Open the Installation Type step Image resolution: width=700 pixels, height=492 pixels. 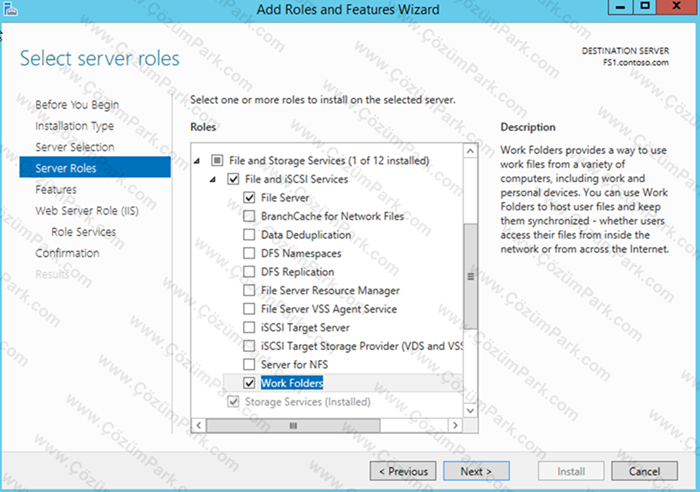click(x=75, y=126)
